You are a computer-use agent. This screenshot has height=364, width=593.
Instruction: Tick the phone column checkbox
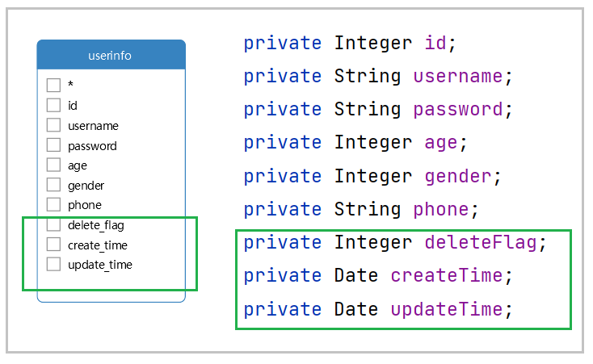tap(53, 204)
